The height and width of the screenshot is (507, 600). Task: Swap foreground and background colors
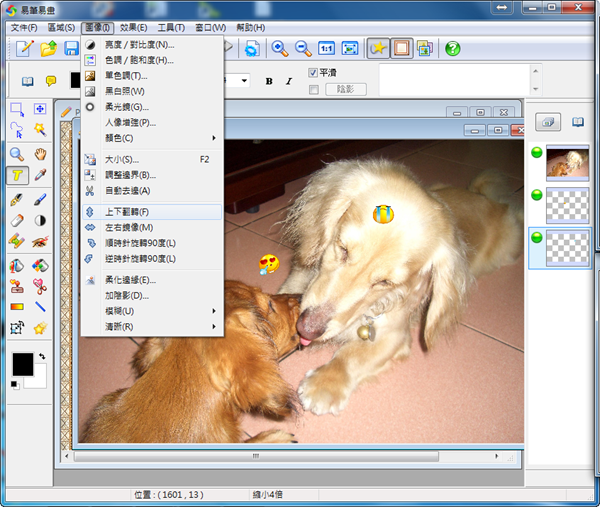(42, 356)
